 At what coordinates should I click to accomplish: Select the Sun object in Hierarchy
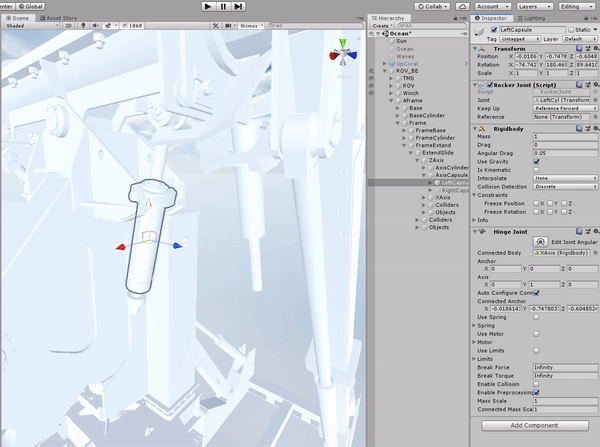[x=401, y=41]
